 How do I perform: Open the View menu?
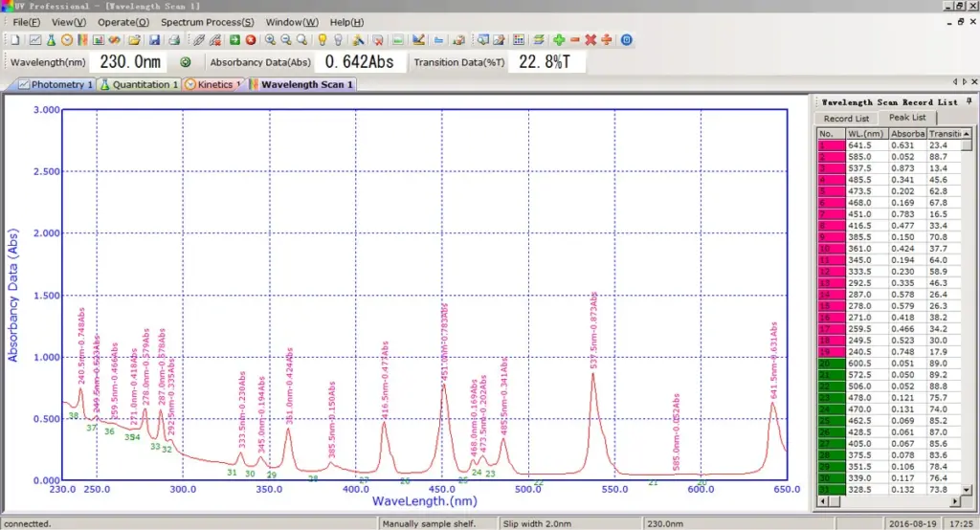point(68,22)
